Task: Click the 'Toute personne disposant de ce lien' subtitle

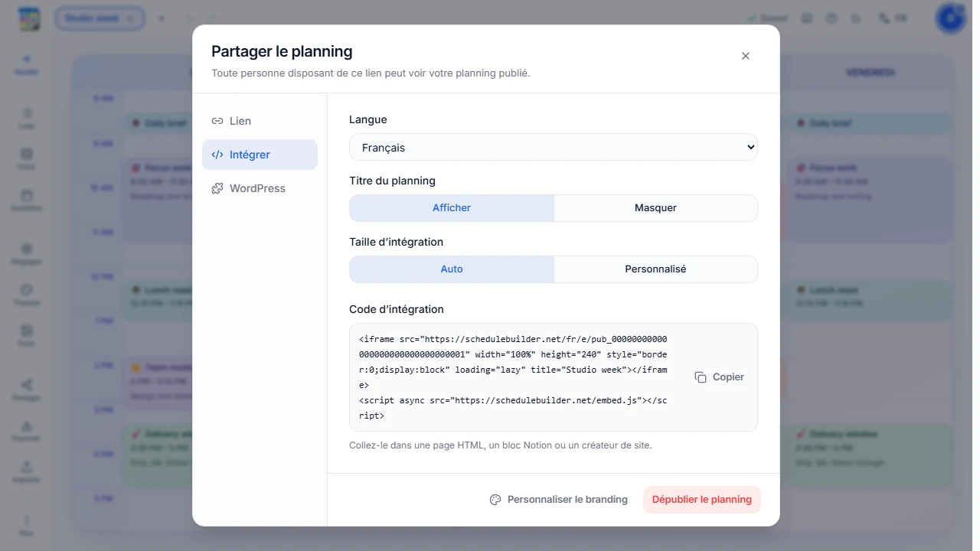Action: click(371, 73)
